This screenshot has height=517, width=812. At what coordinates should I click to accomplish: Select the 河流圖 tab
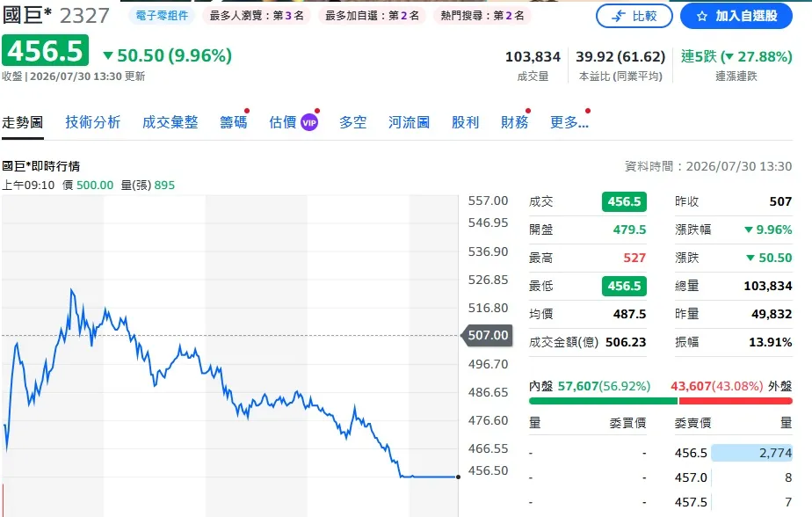[410, 123]
